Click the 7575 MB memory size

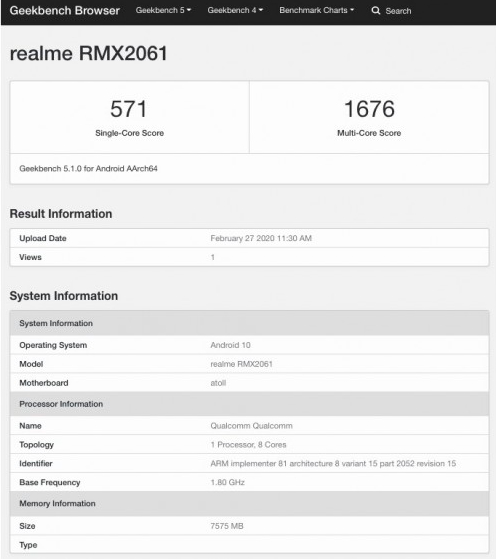click(x=227, y=526)
